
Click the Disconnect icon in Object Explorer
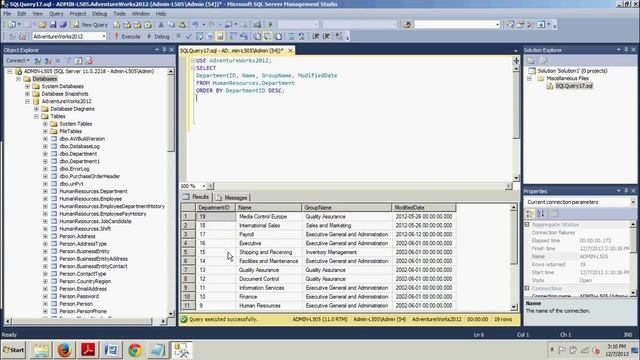tap(48, 61)
